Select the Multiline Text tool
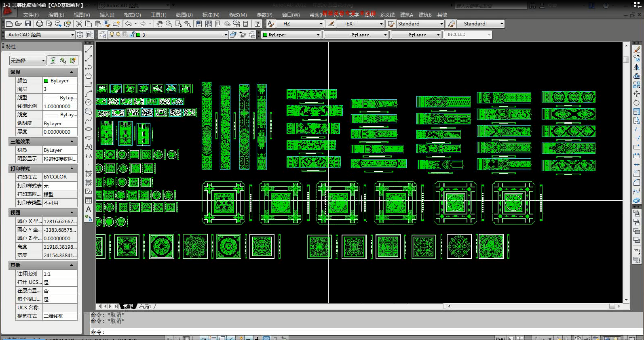Image resolution: width=644 pixels, height=340 pixels. [x=89, y=209]
